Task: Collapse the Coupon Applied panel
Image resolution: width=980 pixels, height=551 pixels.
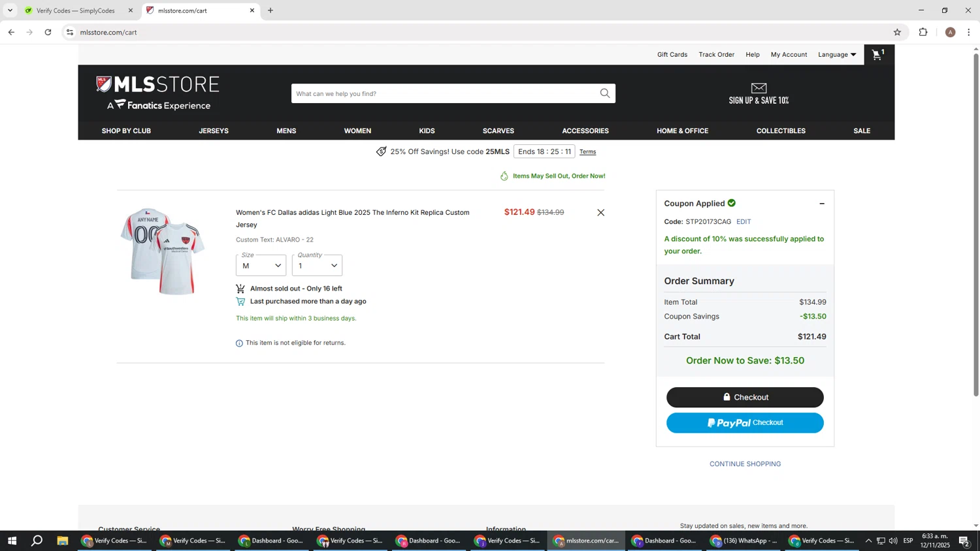Action: click(x=822, y=204)
